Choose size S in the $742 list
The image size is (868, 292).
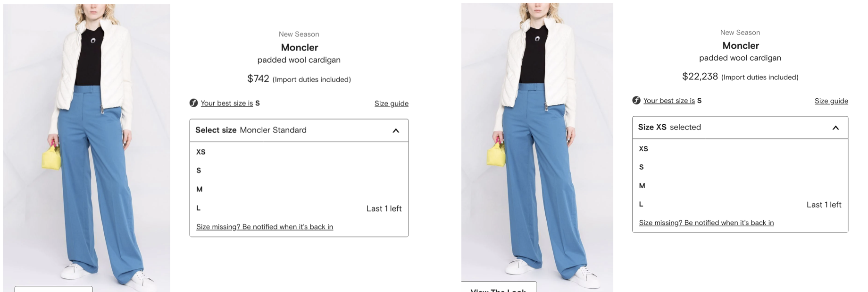coord(299,171)
